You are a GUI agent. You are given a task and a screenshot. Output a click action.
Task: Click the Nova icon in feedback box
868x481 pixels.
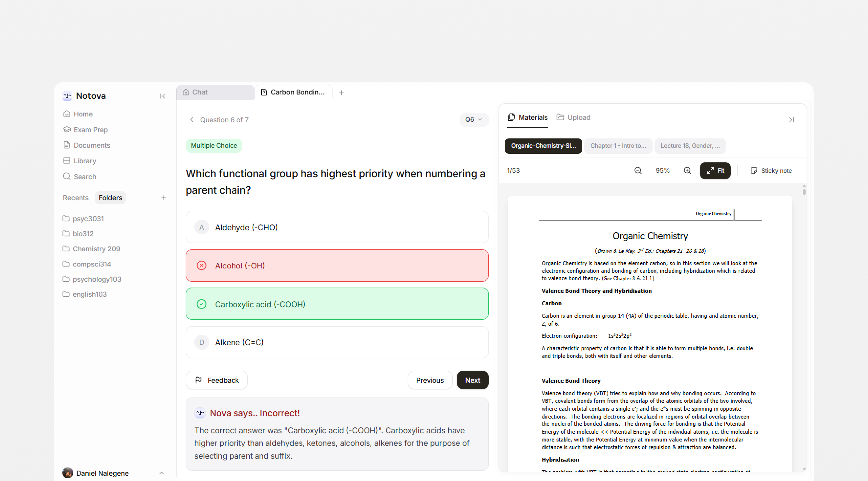coord(200,413)
